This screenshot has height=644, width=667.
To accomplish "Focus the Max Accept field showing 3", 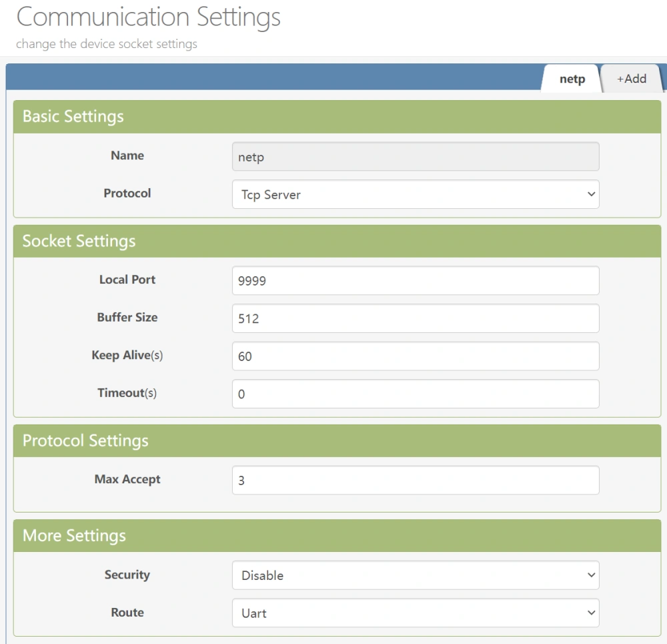I will click(x=416, y=480).
